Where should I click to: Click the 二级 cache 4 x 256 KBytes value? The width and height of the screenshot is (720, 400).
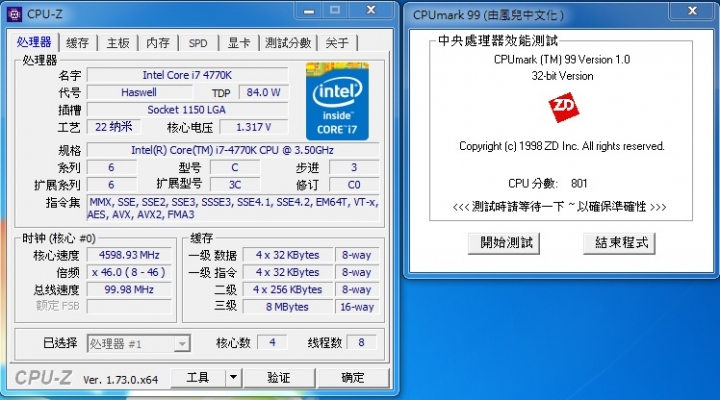[287, 289]
